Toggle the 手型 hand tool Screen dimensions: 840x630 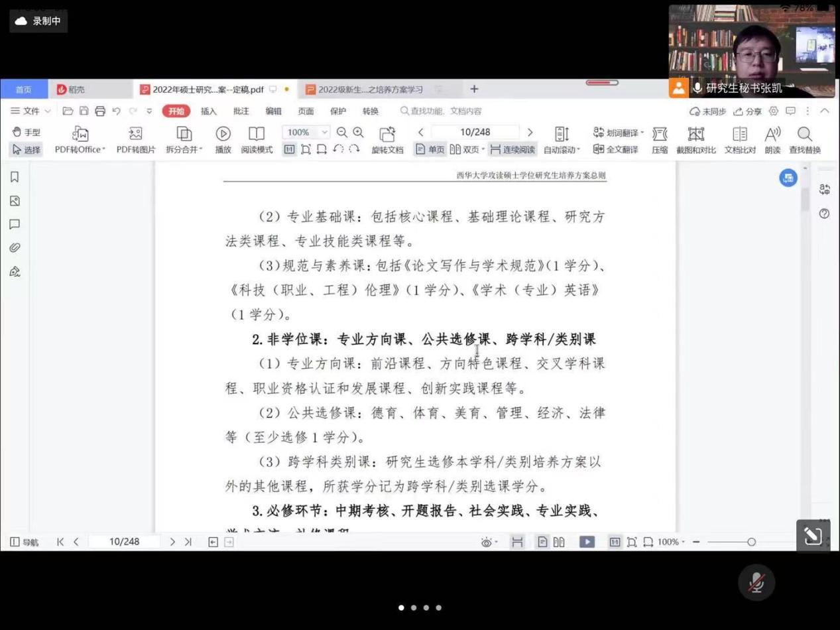pos(26,132)
